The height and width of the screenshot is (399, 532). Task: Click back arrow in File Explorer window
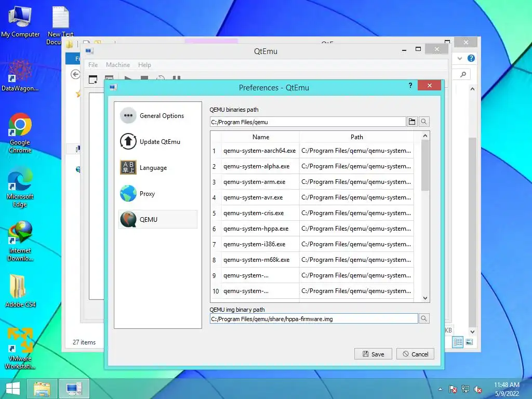(75, 74)
